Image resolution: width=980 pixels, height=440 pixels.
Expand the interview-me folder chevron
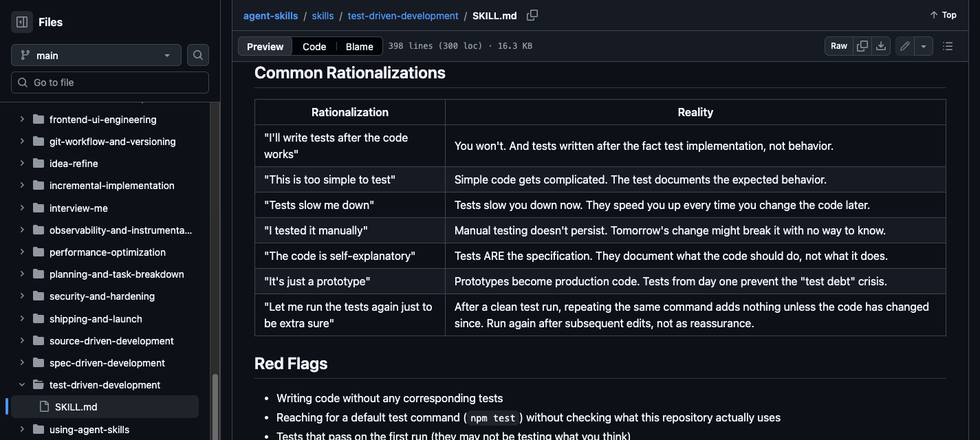(22, 208)
